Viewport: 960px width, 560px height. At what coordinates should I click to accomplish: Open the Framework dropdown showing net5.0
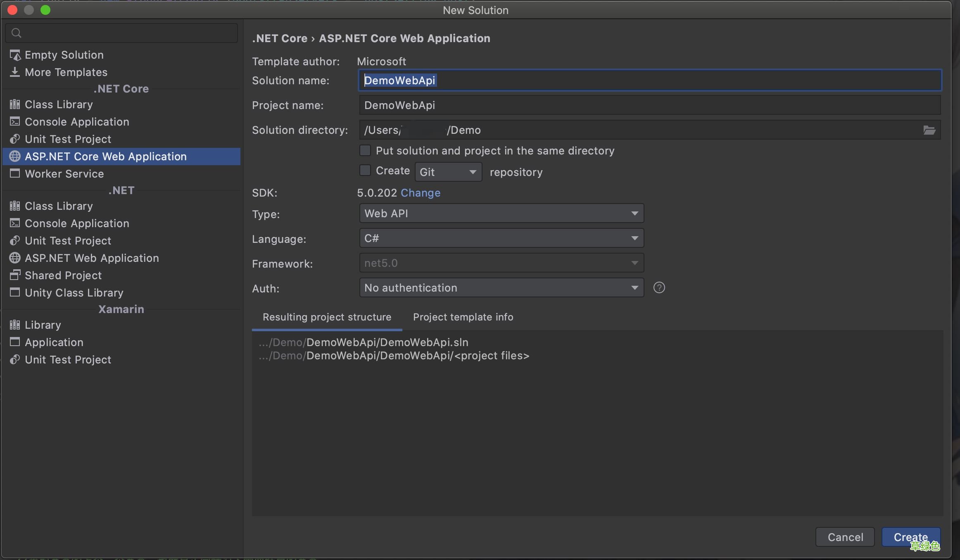(x=501, y=263)
